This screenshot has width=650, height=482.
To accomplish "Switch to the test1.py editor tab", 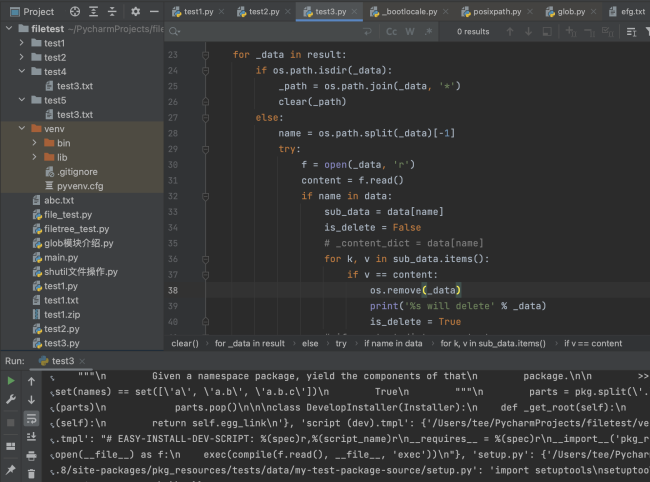I will pos(198,11).
